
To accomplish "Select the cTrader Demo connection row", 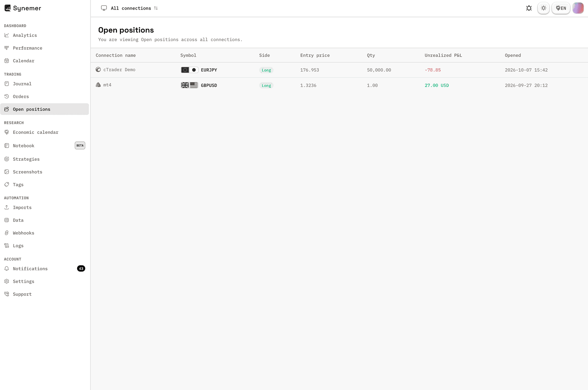I will point(339,70).
